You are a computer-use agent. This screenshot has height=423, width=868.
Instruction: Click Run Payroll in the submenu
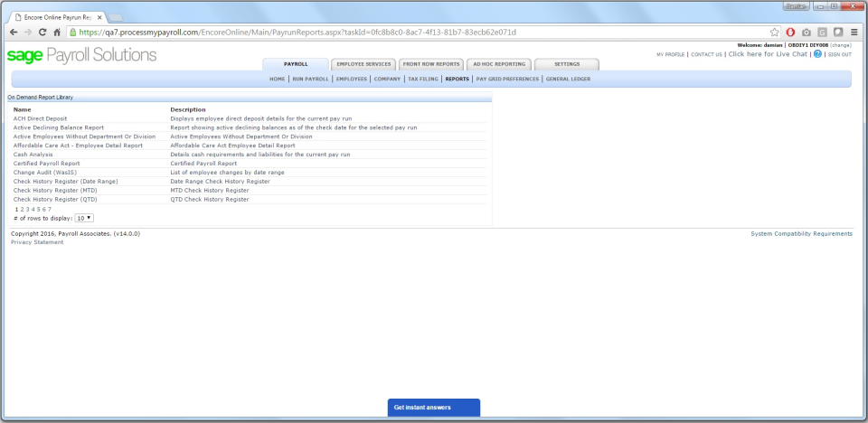point(310,79)
